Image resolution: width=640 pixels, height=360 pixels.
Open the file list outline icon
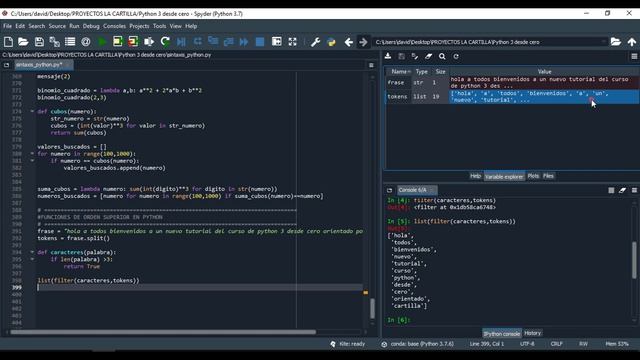coord(70,42)
